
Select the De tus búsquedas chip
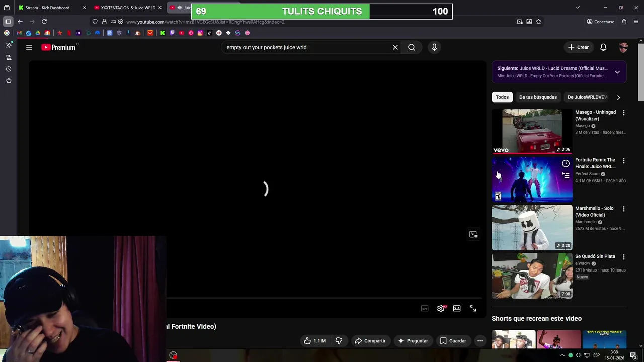coord(538,97)
